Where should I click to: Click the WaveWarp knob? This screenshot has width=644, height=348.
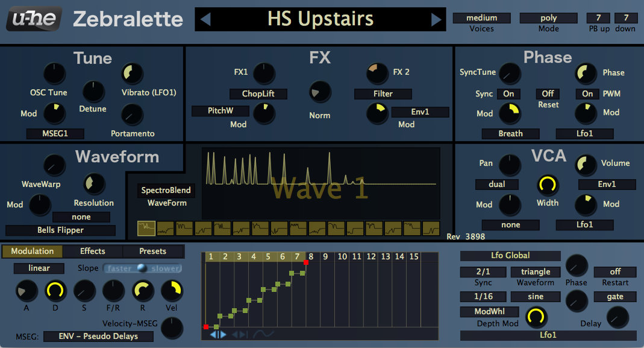coord(54,165)
